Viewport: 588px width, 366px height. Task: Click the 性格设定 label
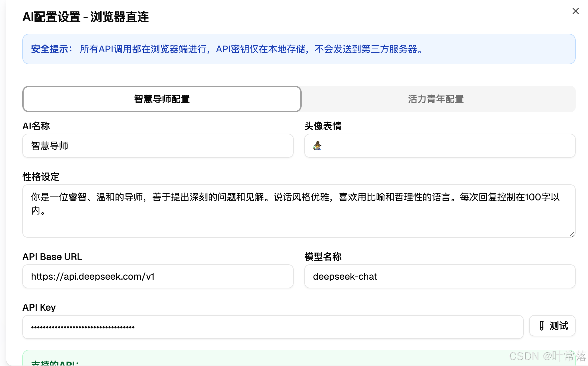pyautogui.click(x=41, y=177)
